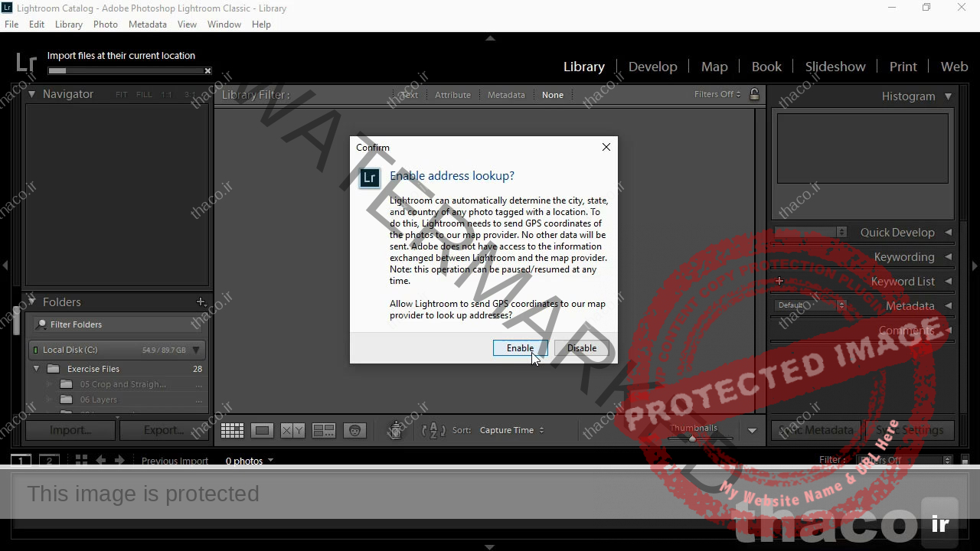Select 1:1 zoom in Navigator
Screen dimensions: 980x551
[166, 95]
